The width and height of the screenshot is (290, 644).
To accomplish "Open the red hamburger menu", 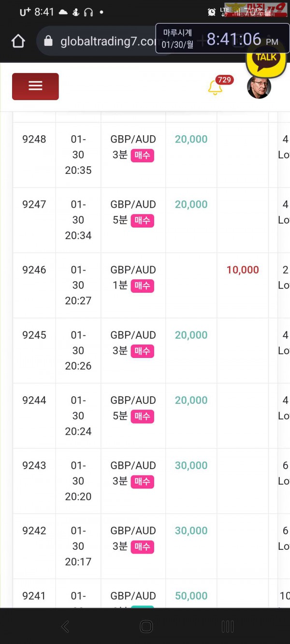I will coord(35,86).
